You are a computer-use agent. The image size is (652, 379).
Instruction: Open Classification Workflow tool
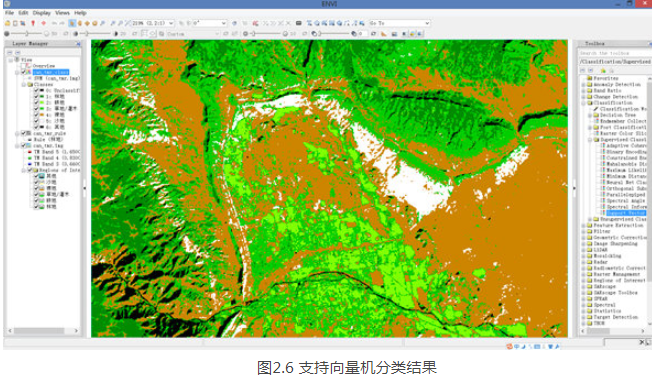(623, 109)
